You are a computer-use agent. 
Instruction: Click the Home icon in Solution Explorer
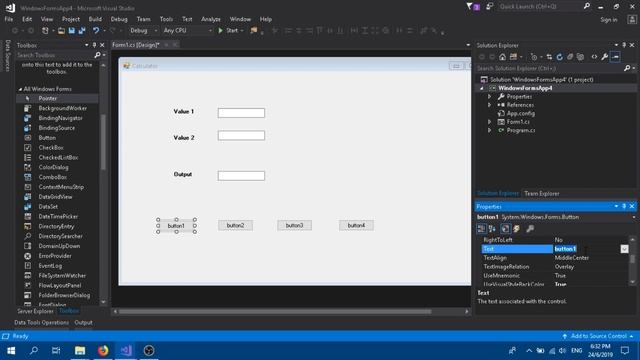pyautogui.click(x=502, y=57)
